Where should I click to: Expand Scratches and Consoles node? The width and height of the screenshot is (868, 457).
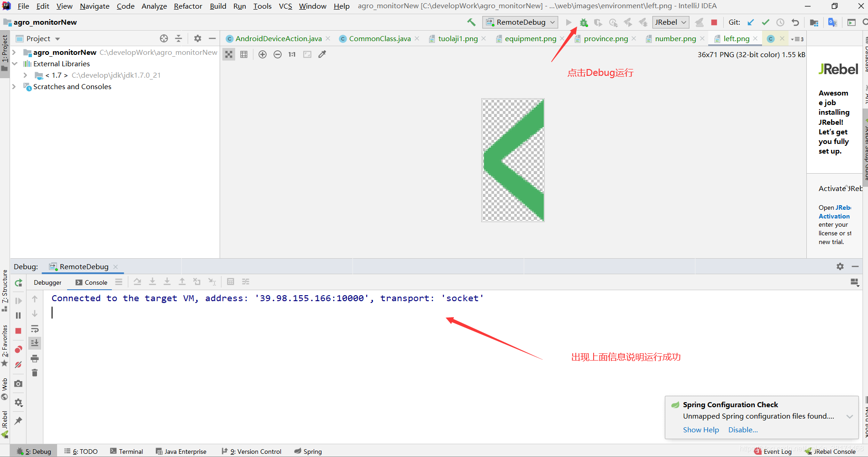(14, 87)
